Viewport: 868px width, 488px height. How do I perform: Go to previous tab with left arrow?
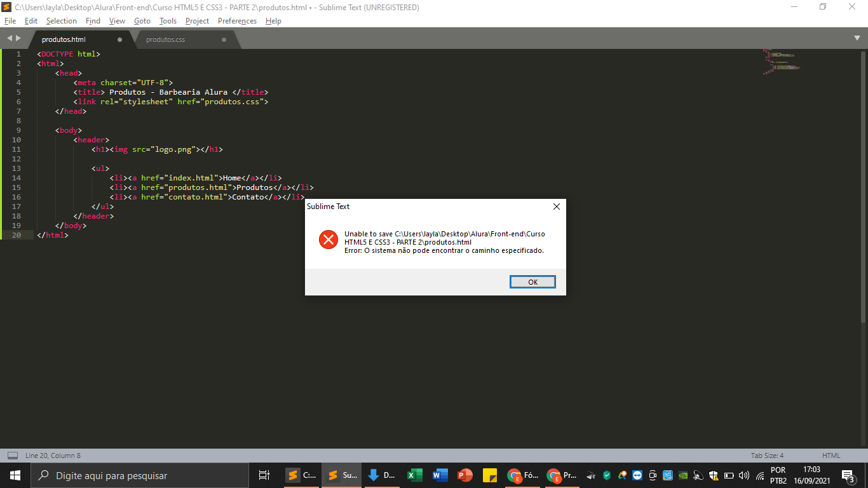point(9,39)
